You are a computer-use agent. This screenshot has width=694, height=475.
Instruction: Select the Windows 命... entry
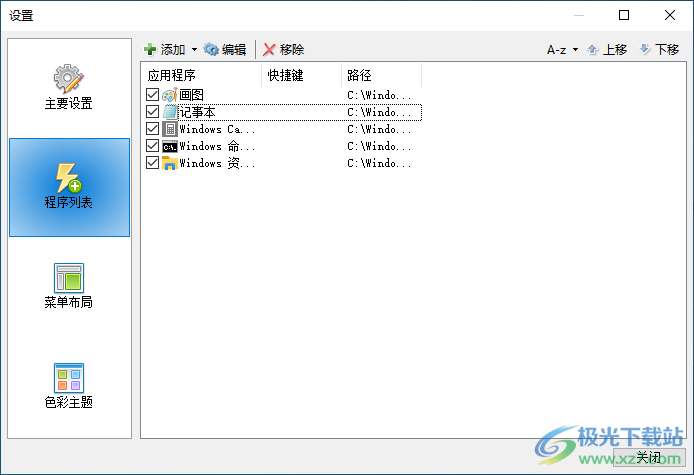[217, 146]
